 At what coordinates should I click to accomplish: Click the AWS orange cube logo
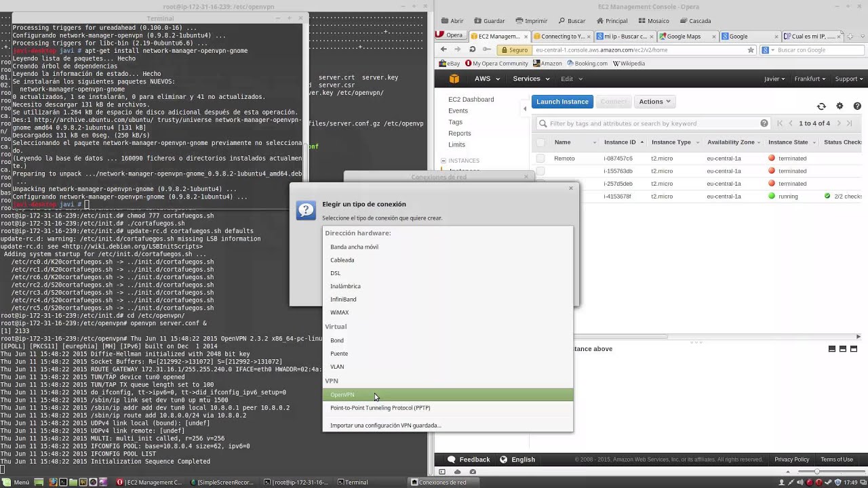[x=454, y=79]
